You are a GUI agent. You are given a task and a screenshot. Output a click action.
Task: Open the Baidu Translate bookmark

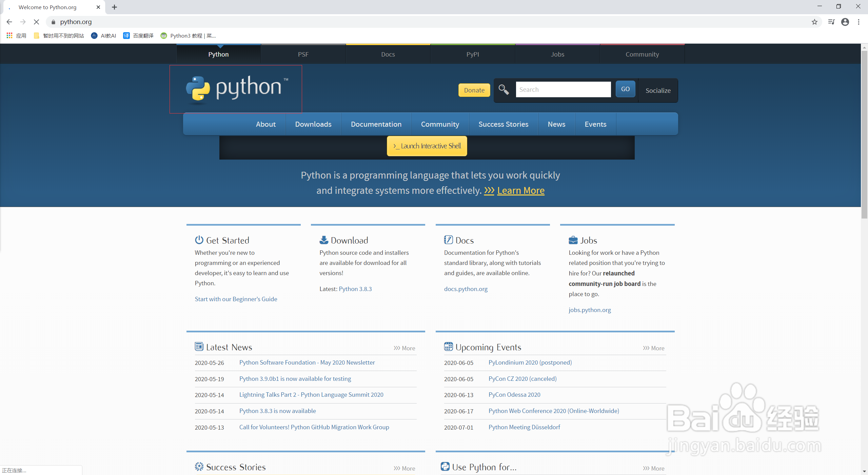(138, 36)
